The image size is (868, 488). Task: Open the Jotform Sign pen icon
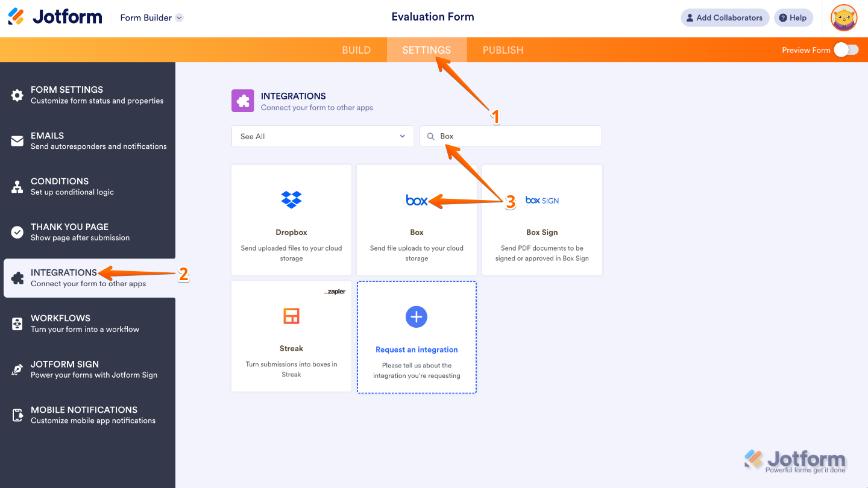click(x=17, y=369)
